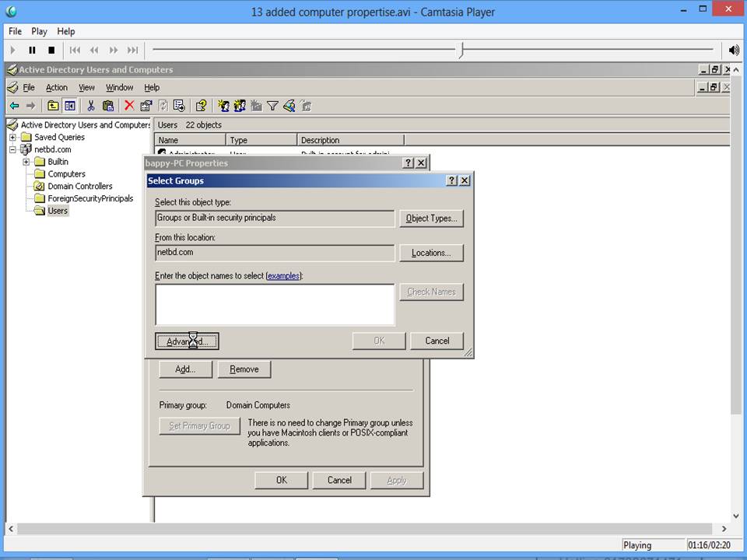Open the Window menu in ADUC
Image resolution: width=747 pixels, height=560 pixels.
pos(119,88)
